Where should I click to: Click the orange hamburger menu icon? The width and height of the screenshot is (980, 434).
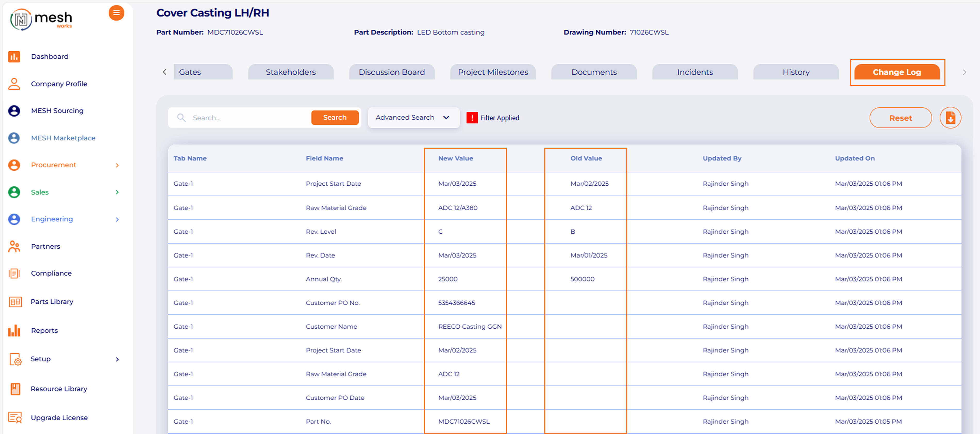(x=117, y=13)
